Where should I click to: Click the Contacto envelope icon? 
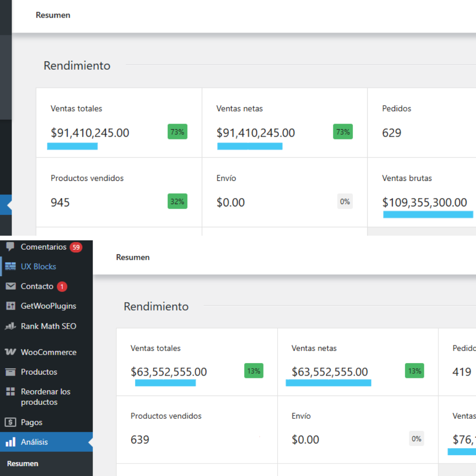(10, 286)
